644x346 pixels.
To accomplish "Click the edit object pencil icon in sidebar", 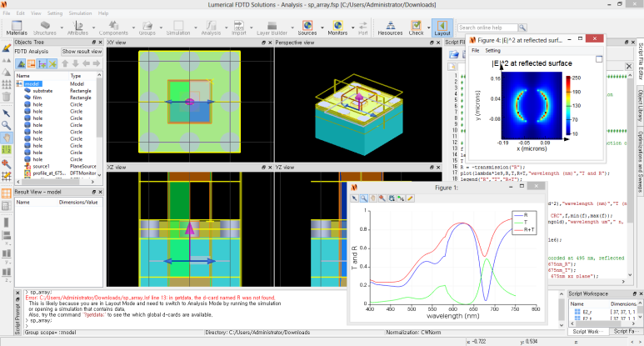I will point(6,48).
